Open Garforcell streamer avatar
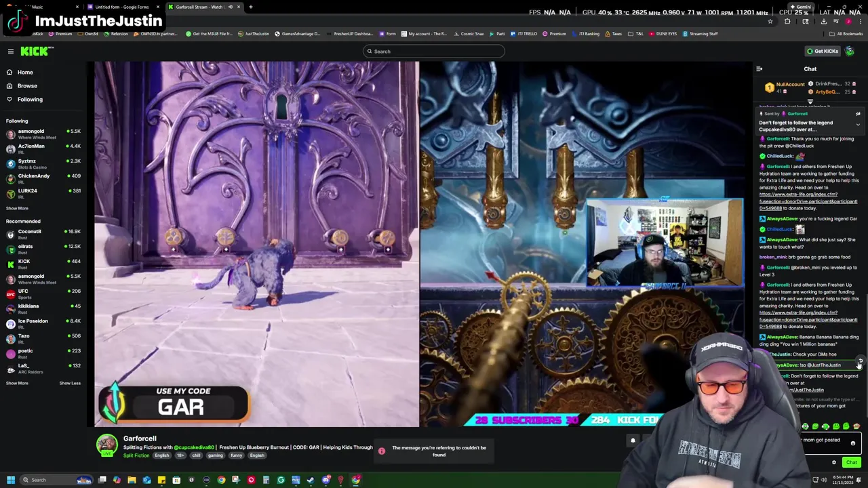The image size is (868, 488). click(x=106, y=445)
